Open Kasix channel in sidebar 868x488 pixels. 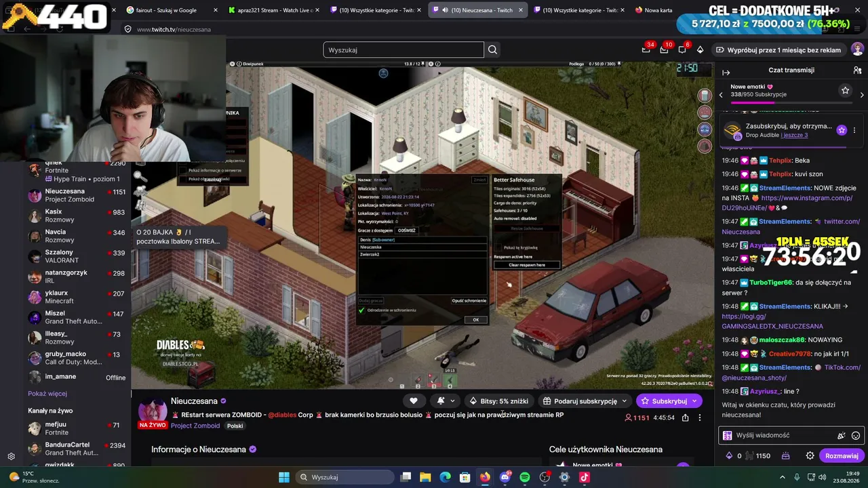click(x=77, y=216)
